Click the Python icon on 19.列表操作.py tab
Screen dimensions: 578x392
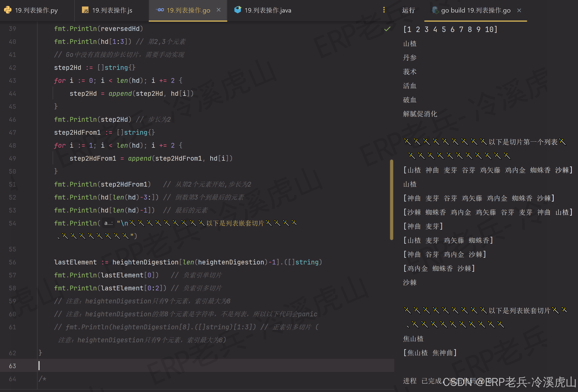tap(8, 10)
